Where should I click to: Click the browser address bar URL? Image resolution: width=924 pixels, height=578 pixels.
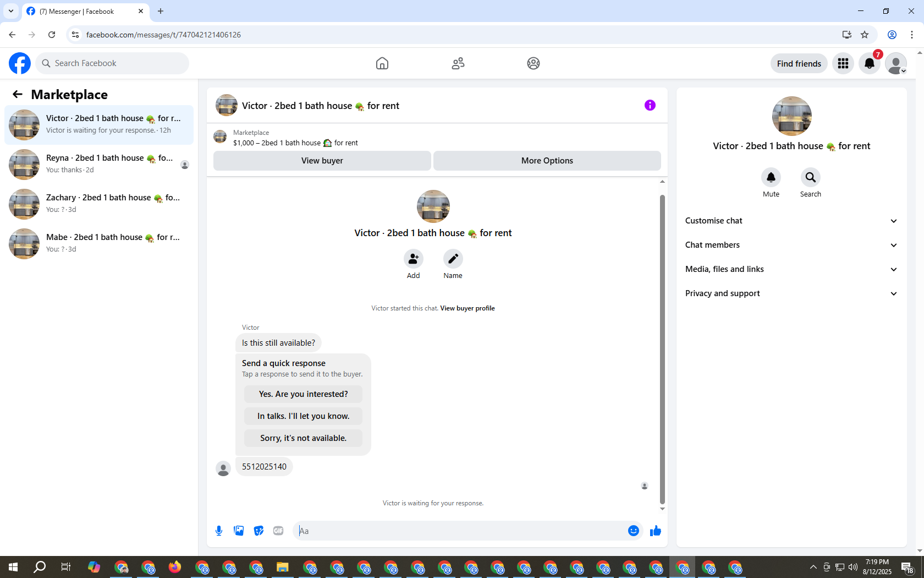point(163,35)
